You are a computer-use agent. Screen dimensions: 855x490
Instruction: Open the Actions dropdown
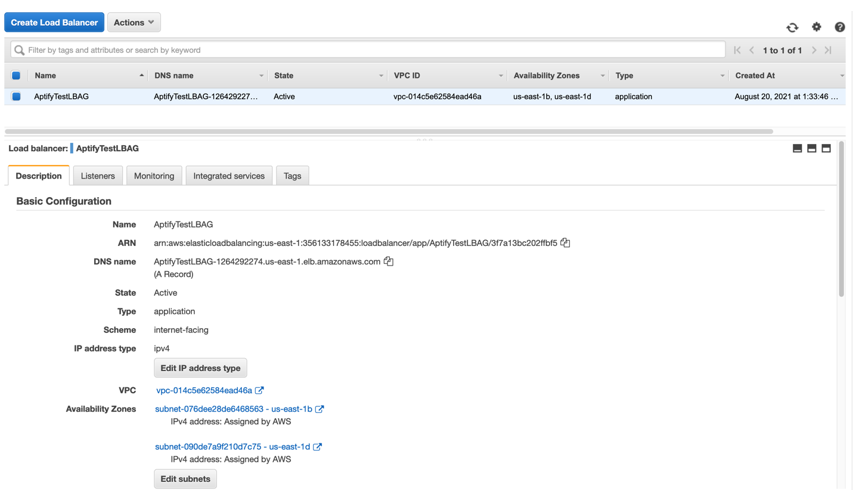click(134, 22)
